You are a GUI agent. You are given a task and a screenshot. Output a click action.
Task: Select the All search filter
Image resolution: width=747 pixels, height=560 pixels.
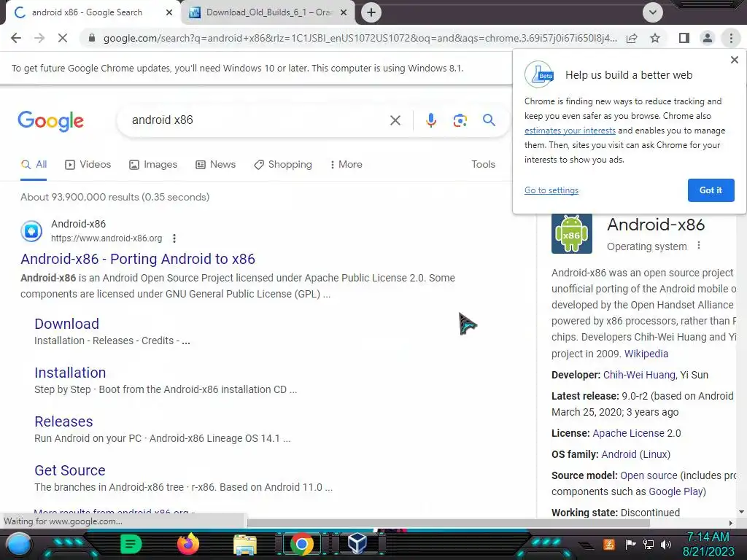[x=34, y=164]
